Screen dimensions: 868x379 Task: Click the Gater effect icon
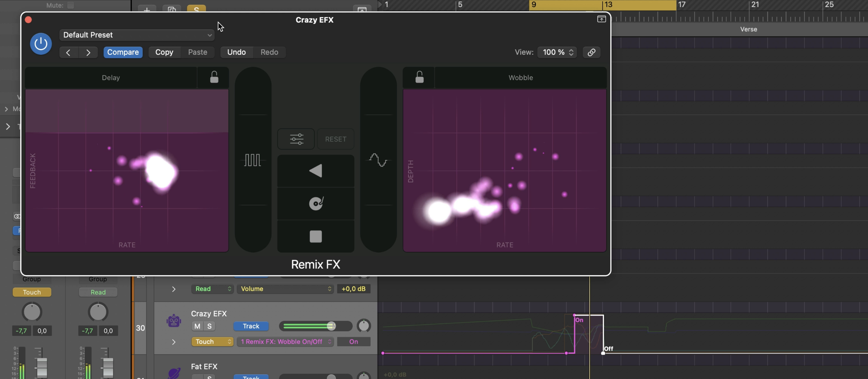(x=252, y=160)
